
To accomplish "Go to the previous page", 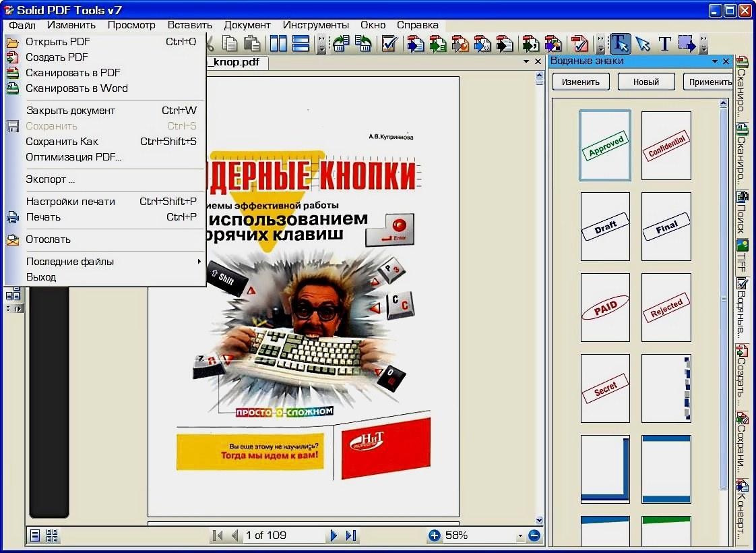I will coord(234,535).
